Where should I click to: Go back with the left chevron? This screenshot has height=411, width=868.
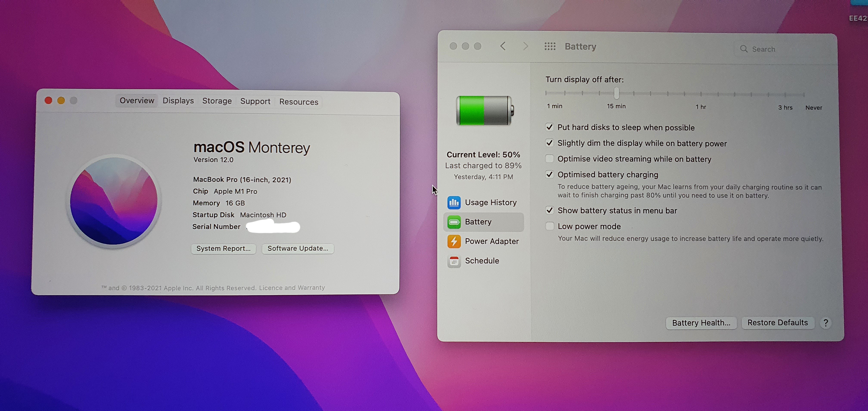pos(503,46)
